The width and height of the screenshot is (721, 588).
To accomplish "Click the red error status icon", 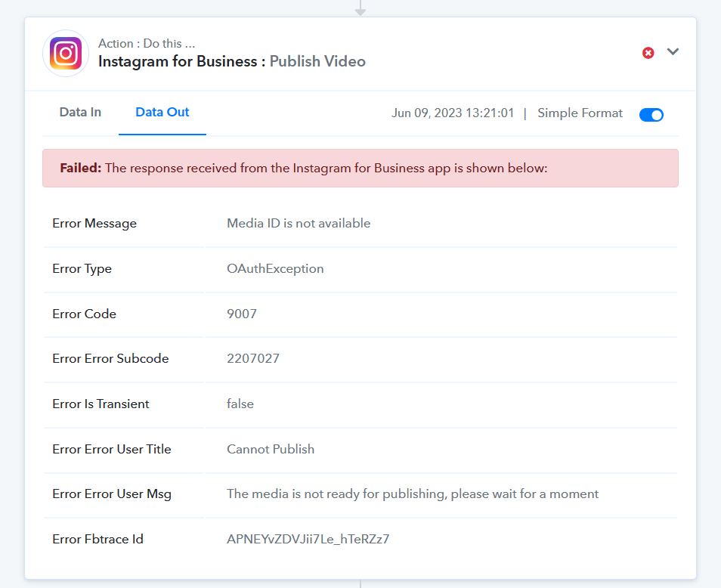I will (648, 53).
